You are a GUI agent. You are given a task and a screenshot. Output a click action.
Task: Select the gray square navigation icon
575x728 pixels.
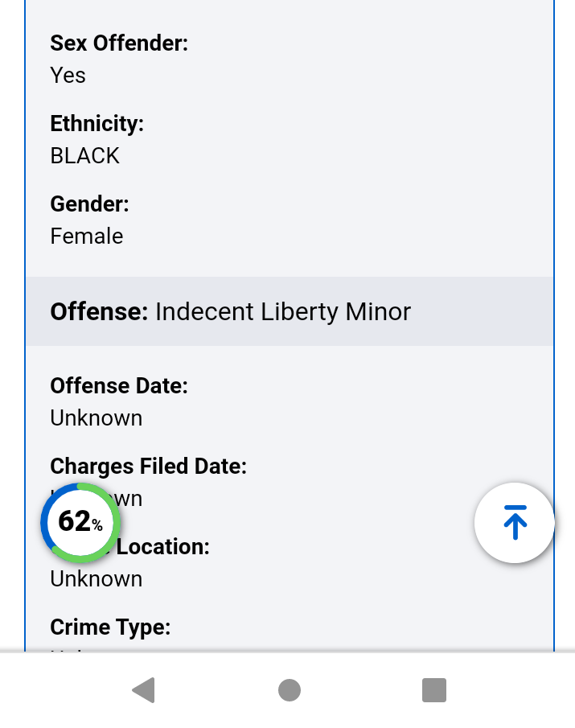click(x=434, y=689)
